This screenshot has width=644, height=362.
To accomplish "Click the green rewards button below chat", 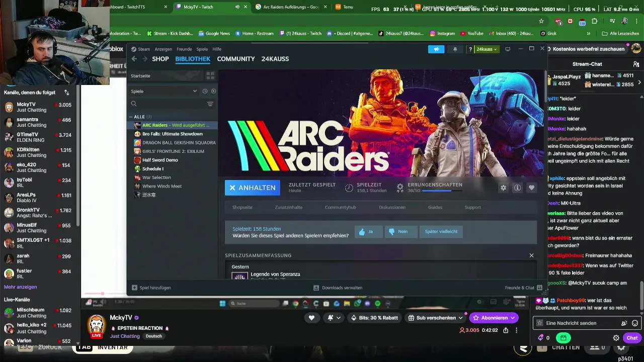I will 563,338.
